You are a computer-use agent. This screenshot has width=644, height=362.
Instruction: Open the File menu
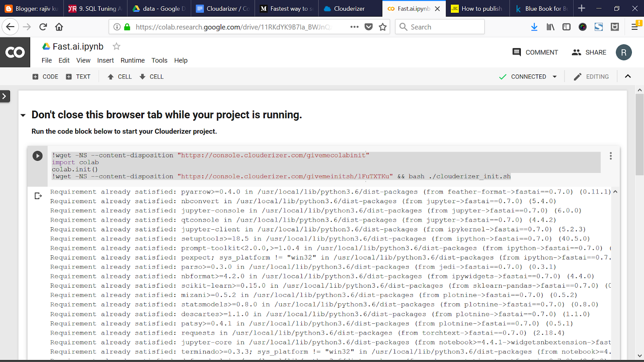pyautogui.click(x=47, y=60)
